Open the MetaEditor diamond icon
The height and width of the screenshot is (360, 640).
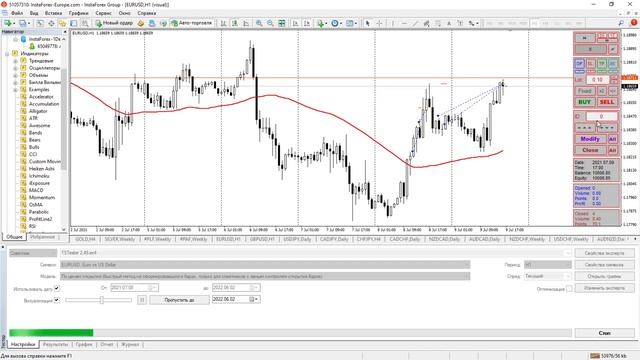[x=141, y=23]
